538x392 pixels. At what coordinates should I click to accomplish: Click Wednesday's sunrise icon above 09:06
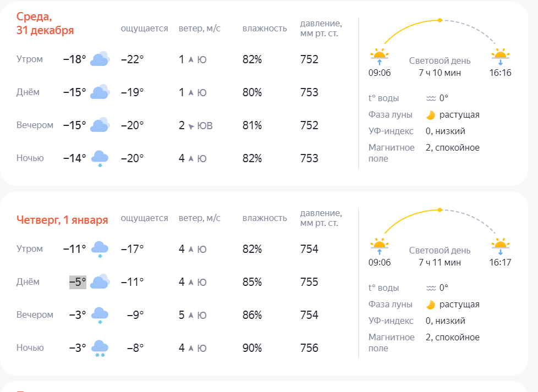379,56
